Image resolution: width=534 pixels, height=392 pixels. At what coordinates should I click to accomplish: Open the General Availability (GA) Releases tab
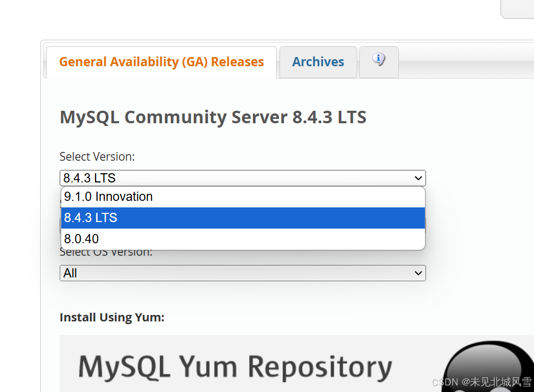[161, 62]
